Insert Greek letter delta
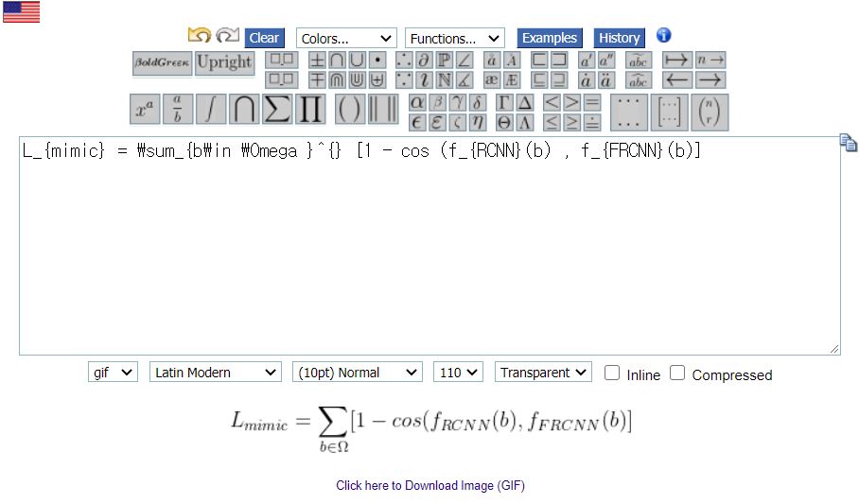 click(477, 102)
